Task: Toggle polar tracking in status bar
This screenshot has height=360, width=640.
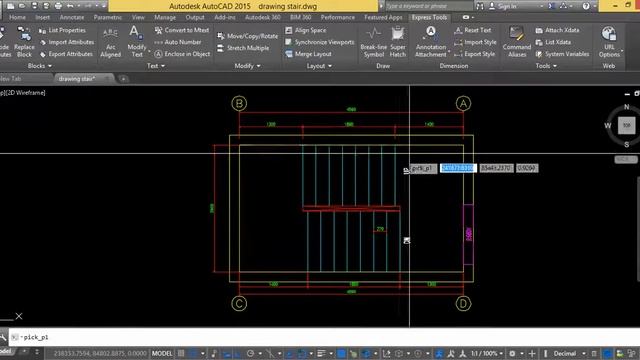Action: tap(250, 353)
